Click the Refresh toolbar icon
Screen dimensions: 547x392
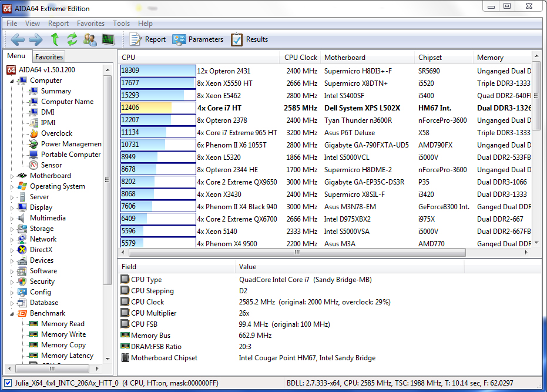click(x=72, y=39)
